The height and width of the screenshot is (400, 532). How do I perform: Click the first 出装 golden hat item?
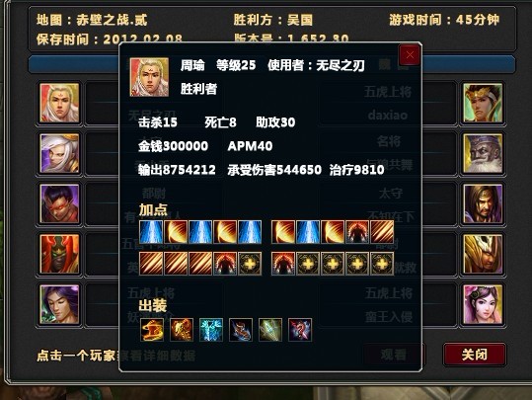coord(152,330)
